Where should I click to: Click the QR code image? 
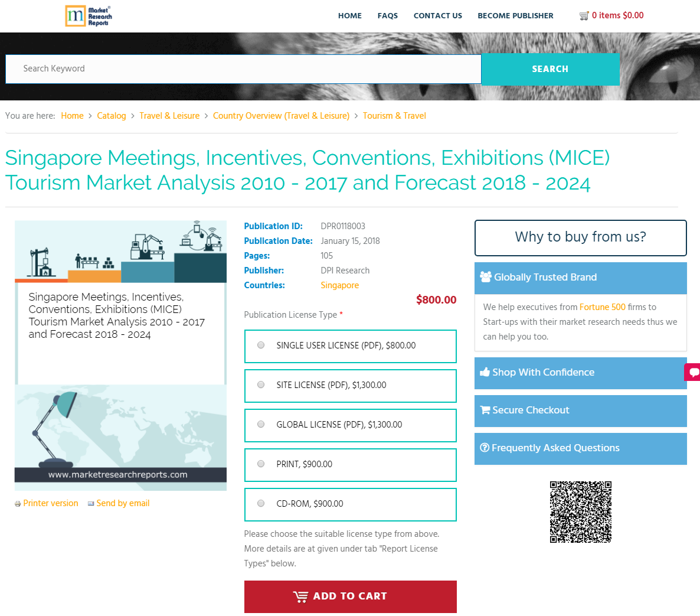580,512
